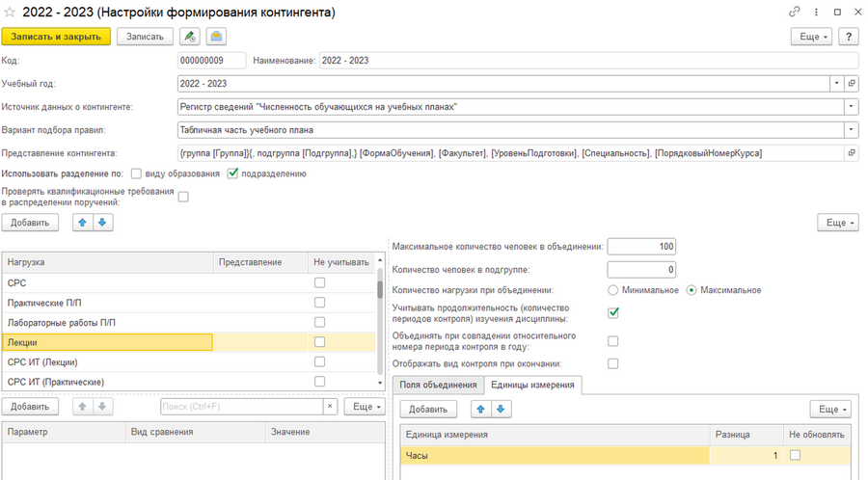
Task: Add this form to favorites with the star
Action: (x=10, y=13)
